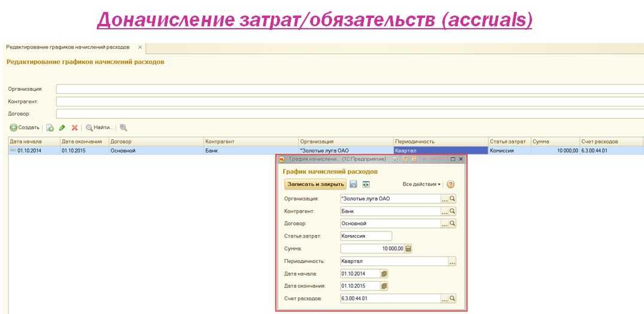This screenshot has height=314, width=644.
Task: Click the question mark help icon
Action: [451, 184]
